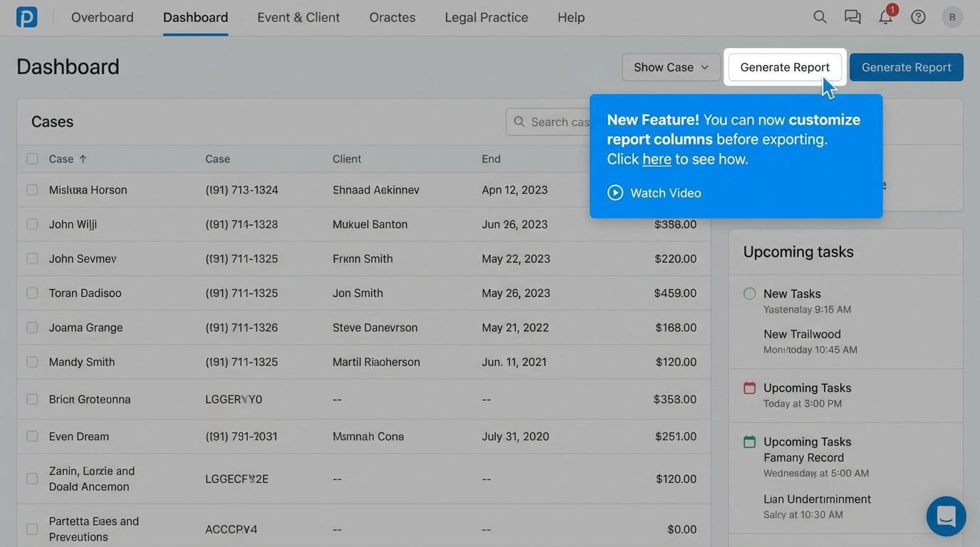This screenshot has height=547, width=980.
Task: View notifications via the bell icon
Action: pyautogui.click(x=885, y=16)
